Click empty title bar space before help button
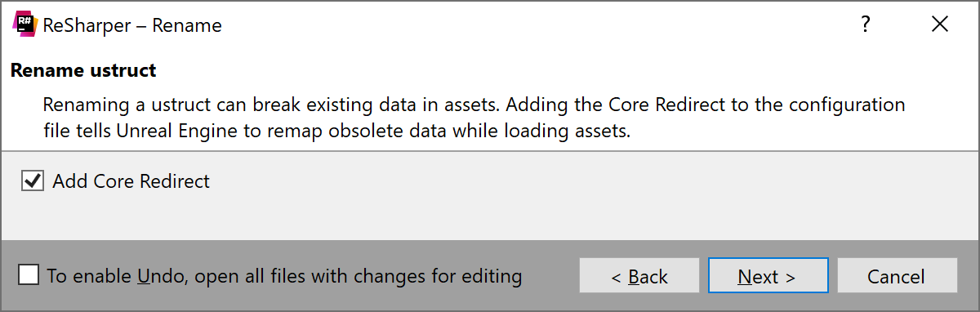Viewport: 980px width, 312px height. pos(531,25)
